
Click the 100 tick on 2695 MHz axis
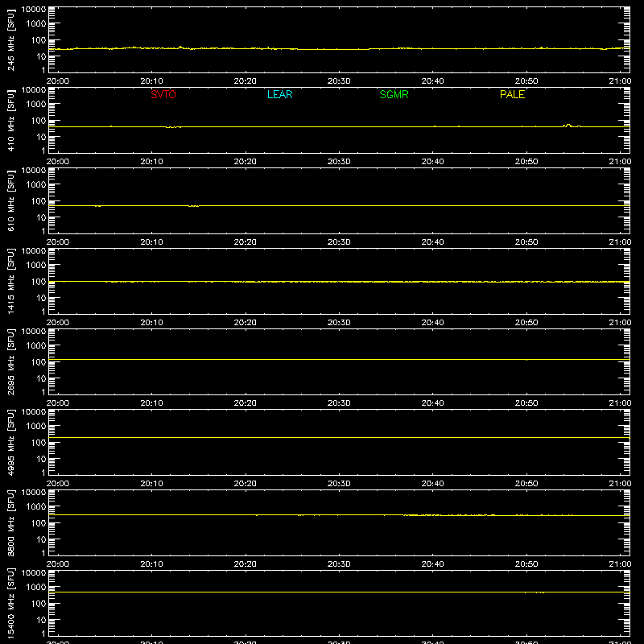click(39, 362)
